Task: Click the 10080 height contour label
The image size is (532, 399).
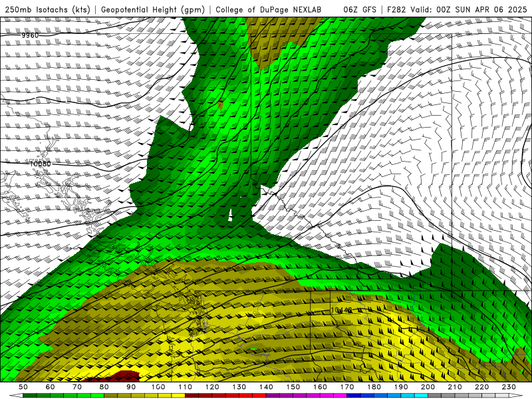Action: [41, 164]
